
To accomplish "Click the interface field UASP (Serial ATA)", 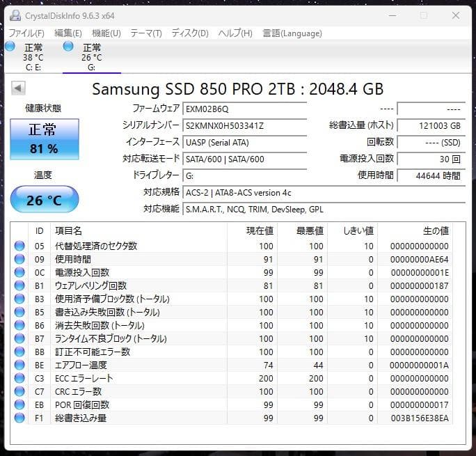I will point(245,143).
